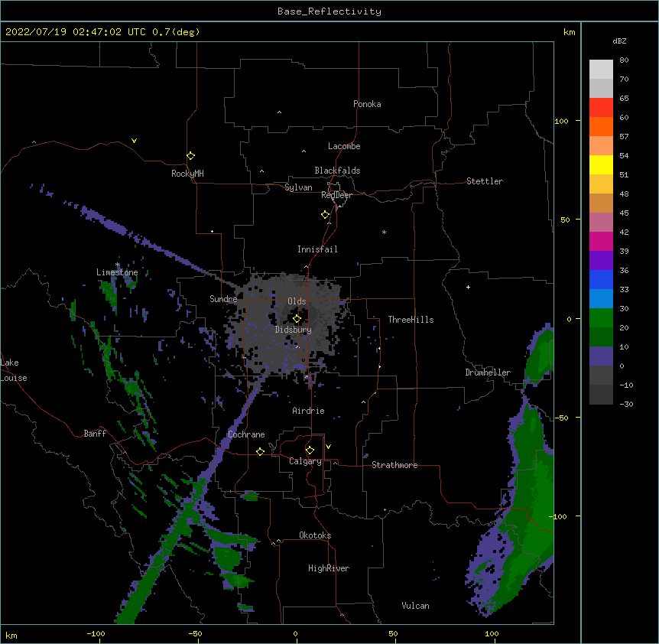Screen dimensions: 659x644
Task: Click the dBZ legend heading
Action: tap(619, 41)
